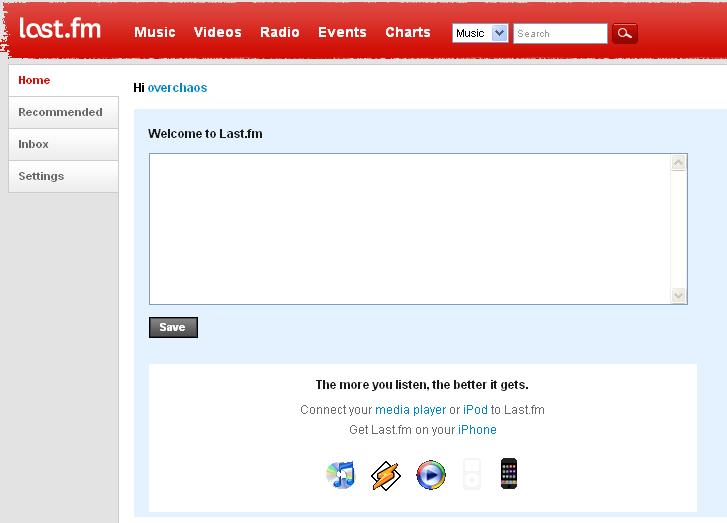Open the Videos menu in header
Viewport: 727px width, 523px height.
point(217,32)
